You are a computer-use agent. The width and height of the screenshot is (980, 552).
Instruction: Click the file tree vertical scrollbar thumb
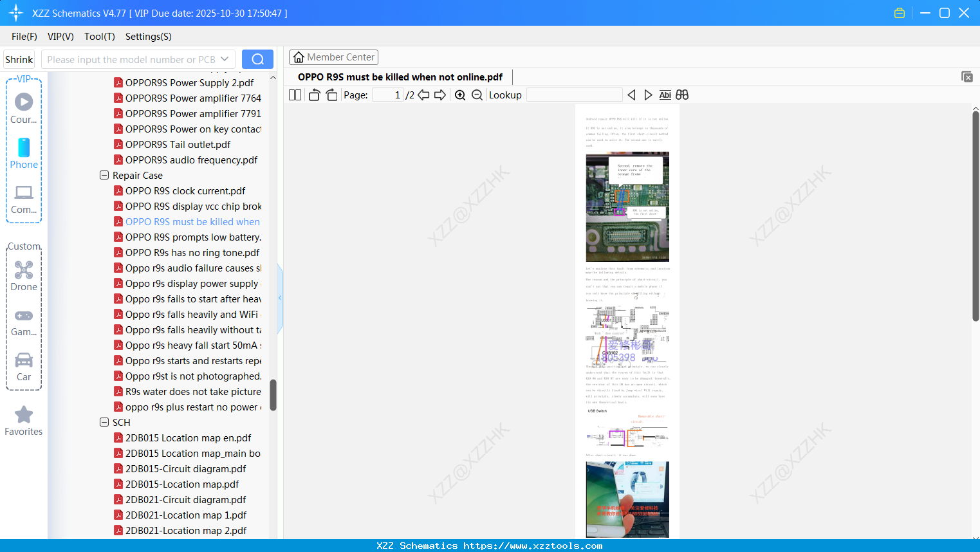pyautogui.click(x=273, y=395)
